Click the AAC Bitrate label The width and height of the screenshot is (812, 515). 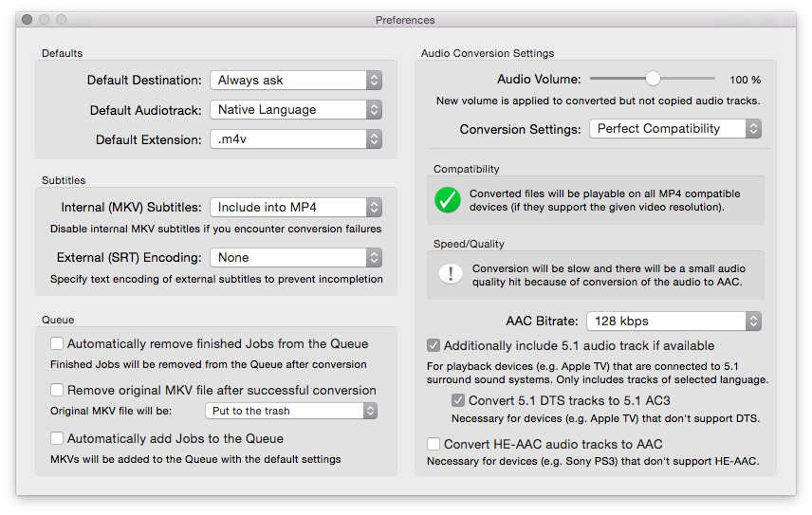[x=542, y=321]
